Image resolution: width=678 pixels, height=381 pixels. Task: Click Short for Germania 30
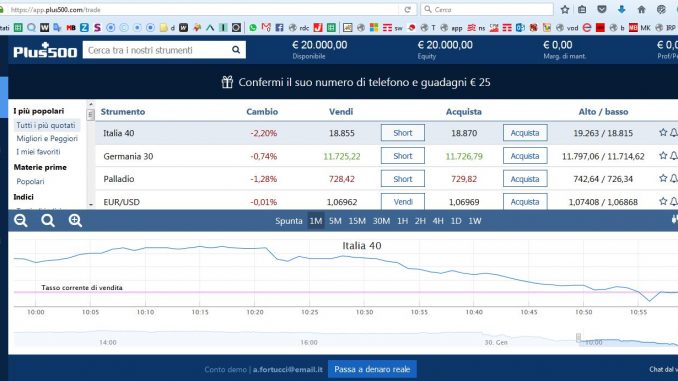(x=403, y=156)
